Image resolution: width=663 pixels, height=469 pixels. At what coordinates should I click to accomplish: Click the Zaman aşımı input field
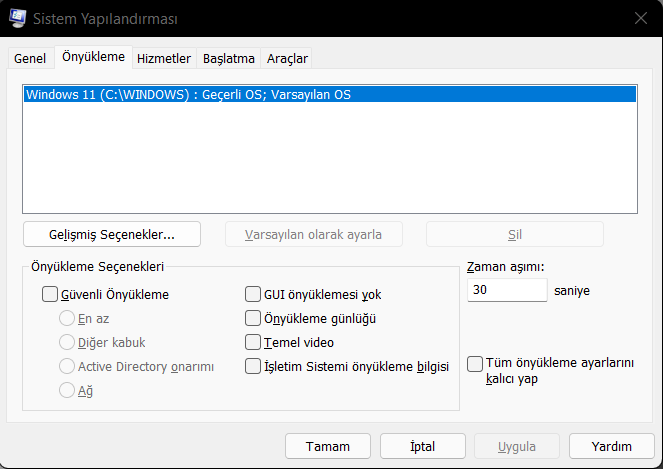(x=507, y=291)
